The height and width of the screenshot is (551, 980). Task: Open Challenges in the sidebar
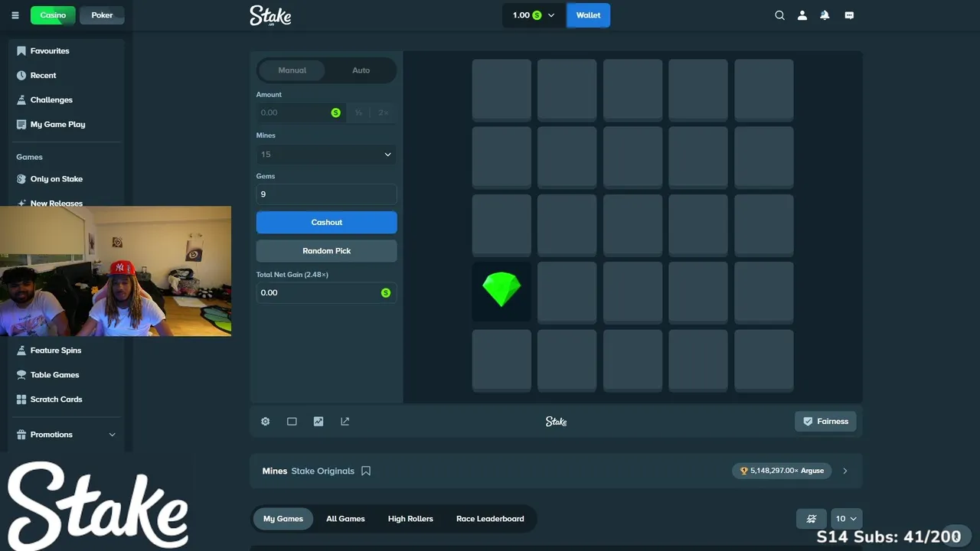click(51, 99)
